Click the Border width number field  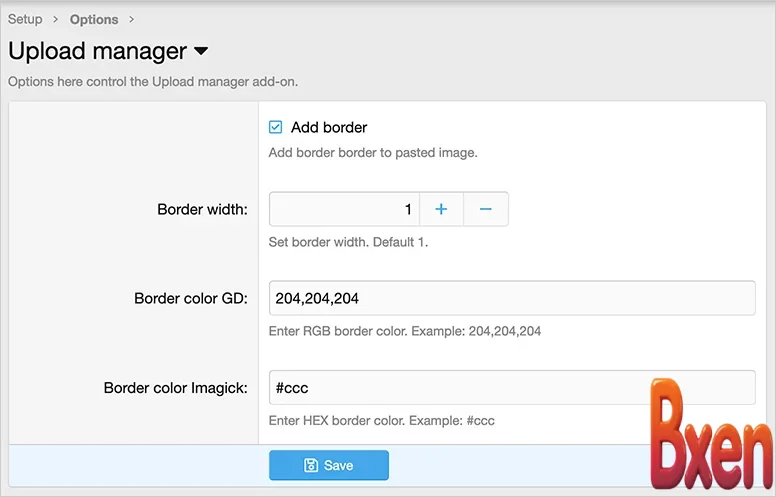[x=344, y=209]
